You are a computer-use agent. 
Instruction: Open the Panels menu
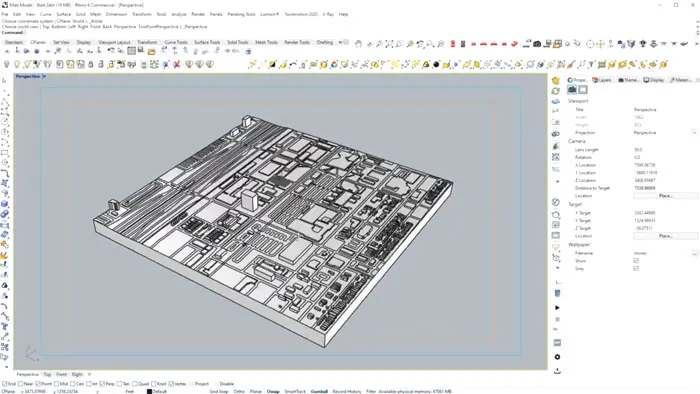tap(216, 14)
